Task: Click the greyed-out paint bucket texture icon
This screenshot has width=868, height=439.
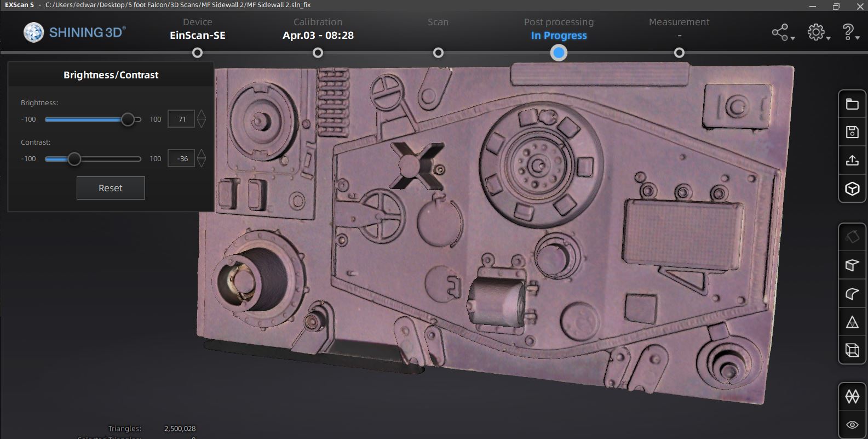Action: click(x=852, y=237)
